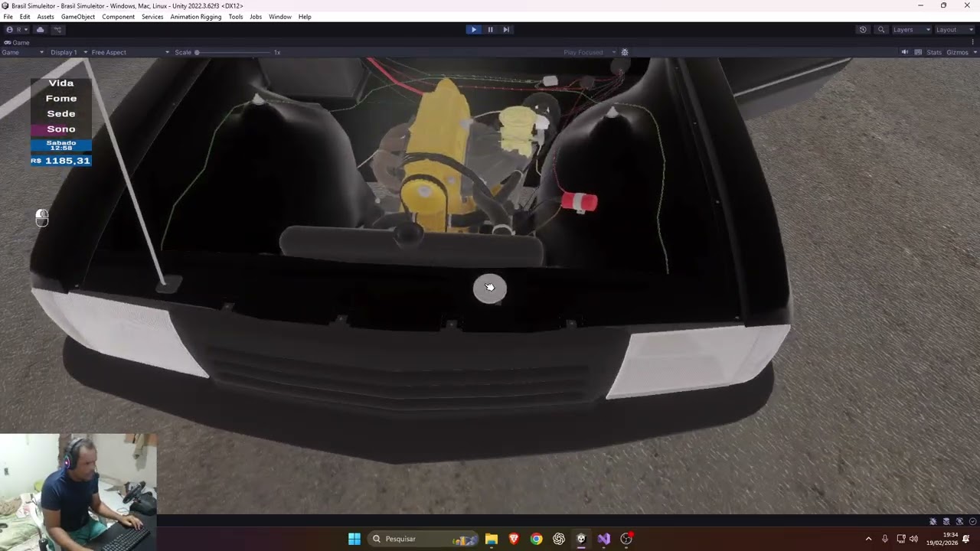The height and width of the screenshot is (551, 980).
Task: Click the Scale slider handle
Action: [197, 52]
